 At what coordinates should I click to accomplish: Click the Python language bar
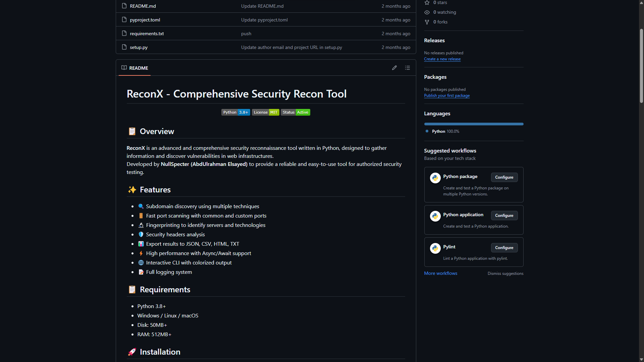click(473, 124)
